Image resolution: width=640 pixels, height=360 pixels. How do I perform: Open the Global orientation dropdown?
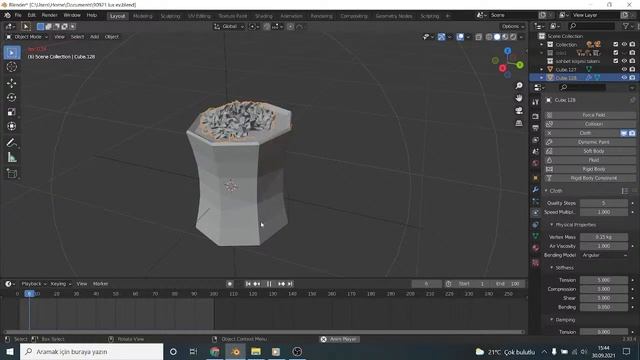click(229, 27)
